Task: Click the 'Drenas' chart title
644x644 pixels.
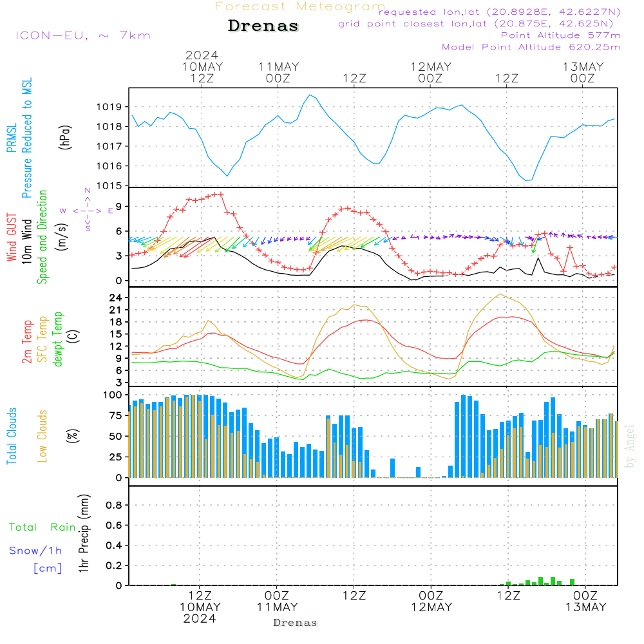Action: [263, 26]
